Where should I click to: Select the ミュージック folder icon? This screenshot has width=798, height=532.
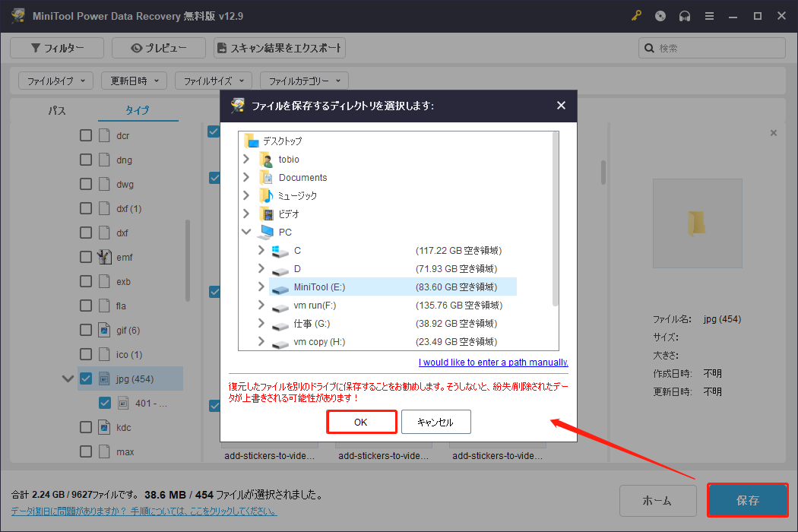(x=267, y=195)
